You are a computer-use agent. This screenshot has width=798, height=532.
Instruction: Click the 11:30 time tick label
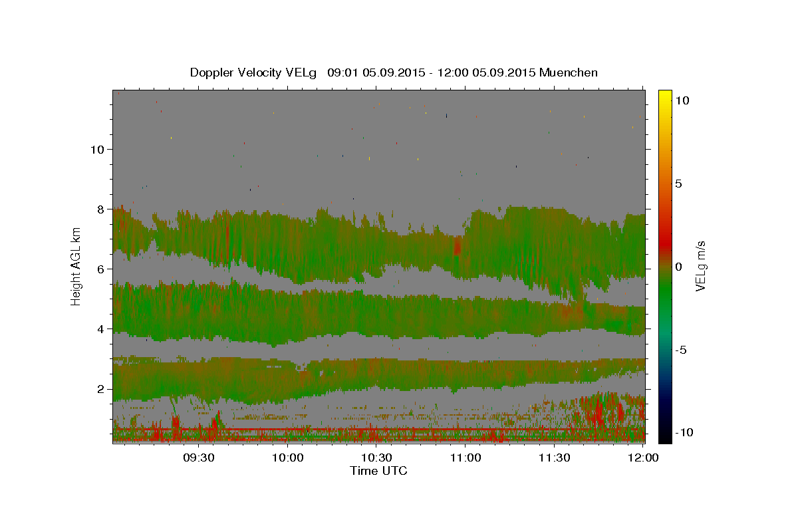pos(554,458)
